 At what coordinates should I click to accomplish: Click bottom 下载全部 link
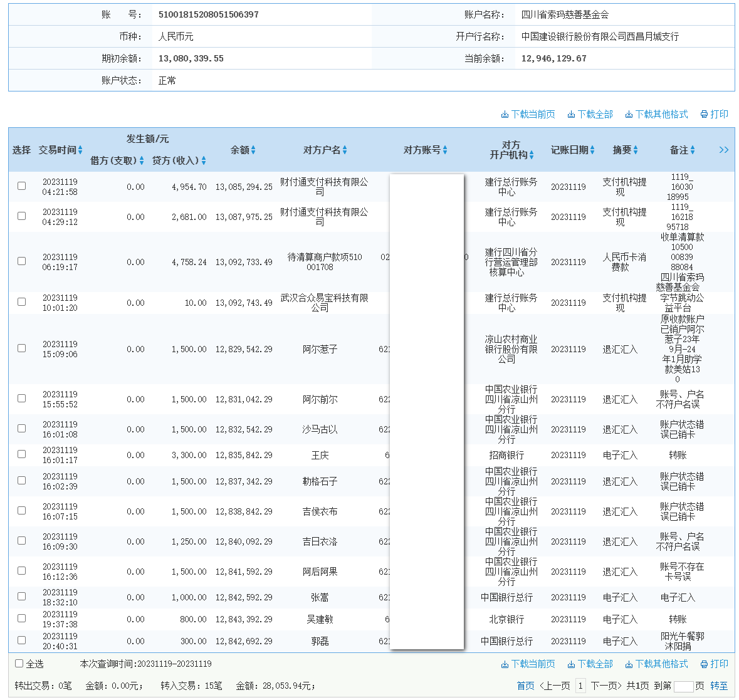click(x=590, y=664)
